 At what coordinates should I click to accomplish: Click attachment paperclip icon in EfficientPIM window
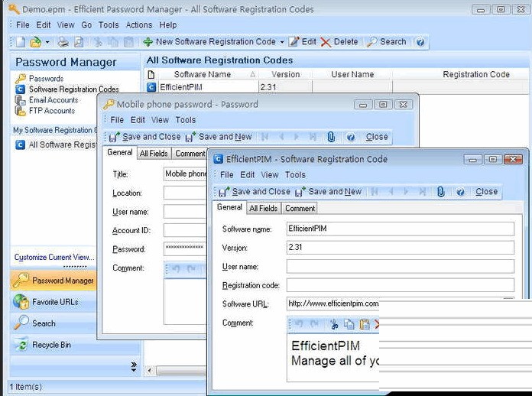(x=441, y=192)
